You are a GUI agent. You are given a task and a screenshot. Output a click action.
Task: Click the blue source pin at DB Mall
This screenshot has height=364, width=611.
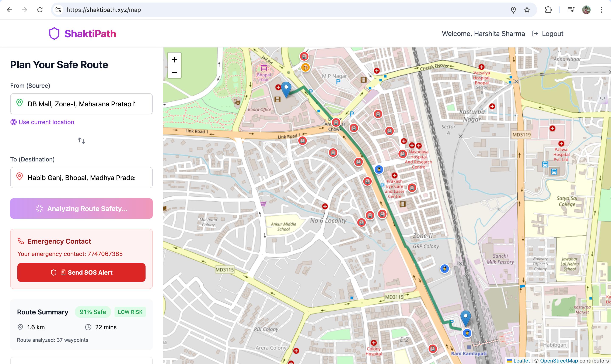(286, 89)
